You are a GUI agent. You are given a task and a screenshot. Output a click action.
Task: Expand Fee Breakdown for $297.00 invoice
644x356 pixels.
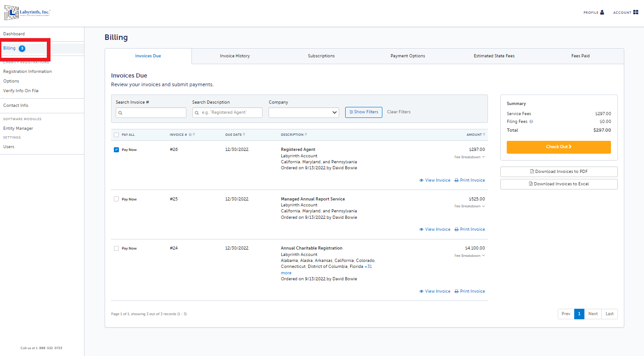tap(470, 157)
